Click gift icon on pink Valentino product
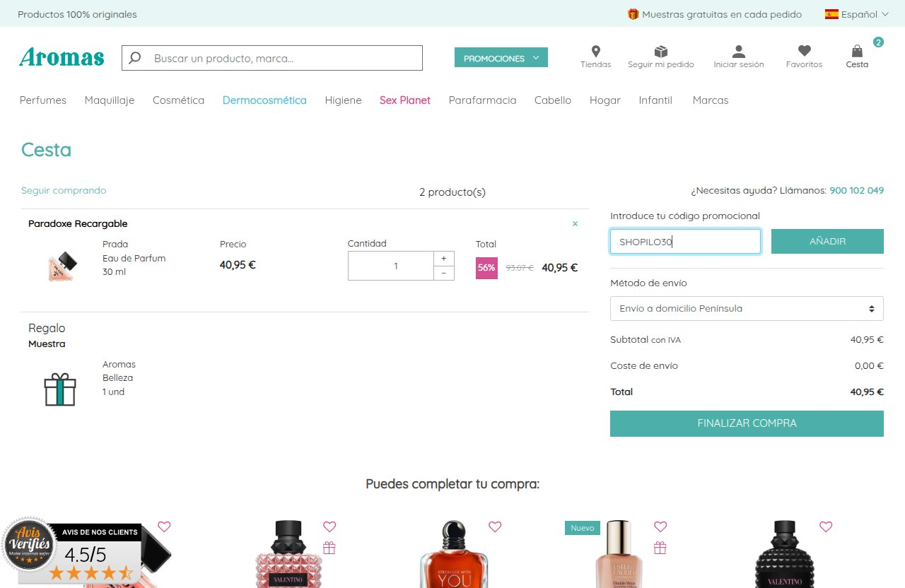905x588 pixels. pos(329,547)
